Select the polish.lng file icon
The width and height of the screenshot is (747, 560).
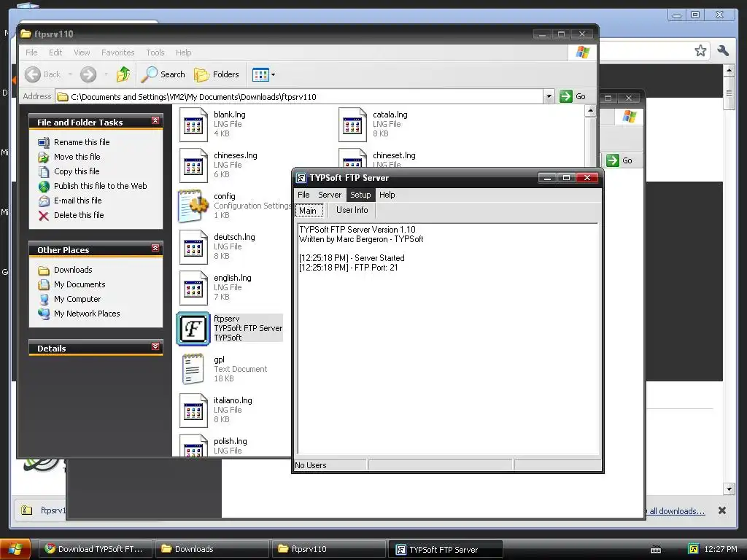coord(193,446)
